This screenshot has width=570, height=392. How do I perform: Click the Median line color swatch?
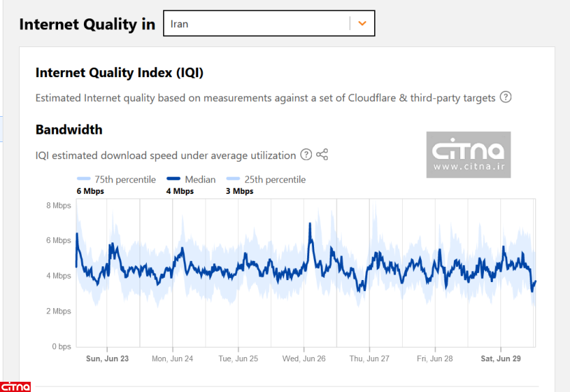(173, 180)
